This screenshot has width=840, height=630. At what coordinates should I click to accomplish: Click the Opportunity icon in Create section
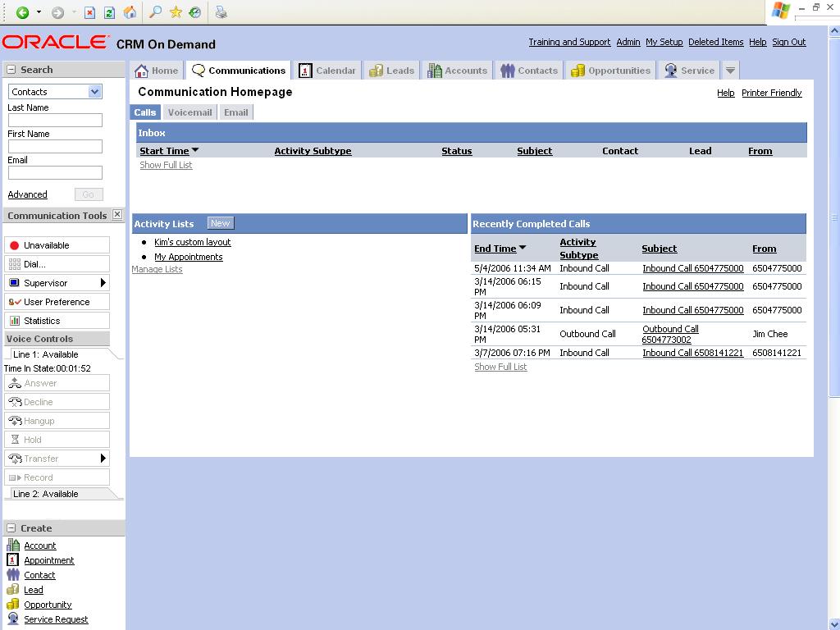(x=13, y=605)
